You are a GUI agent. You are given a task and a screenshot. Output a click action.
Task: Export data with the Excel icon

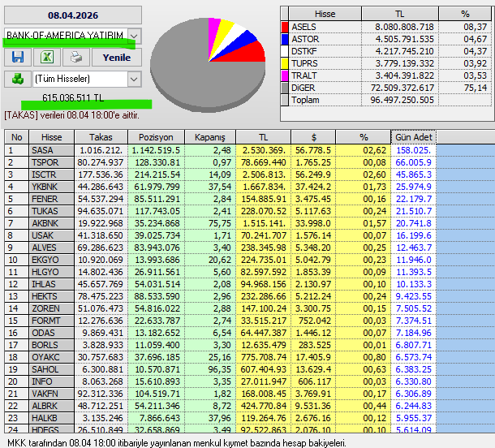(x=47, y=57)
